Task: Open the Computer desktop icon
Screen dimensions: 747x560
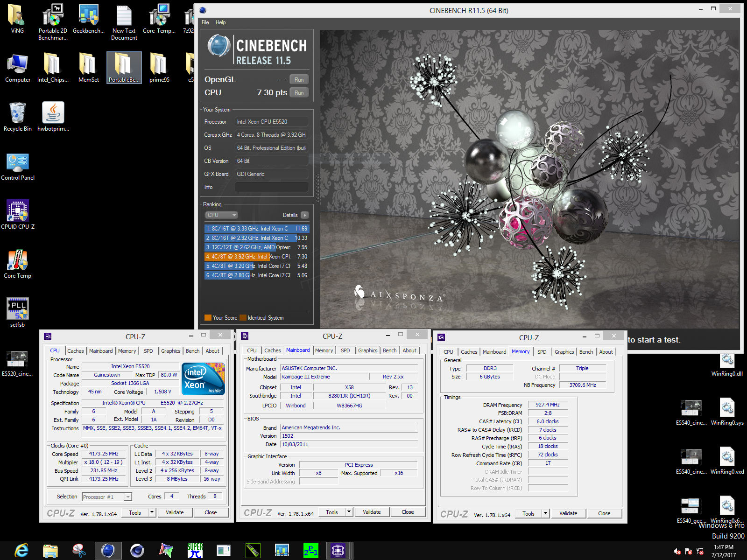Action: point(18,68)
